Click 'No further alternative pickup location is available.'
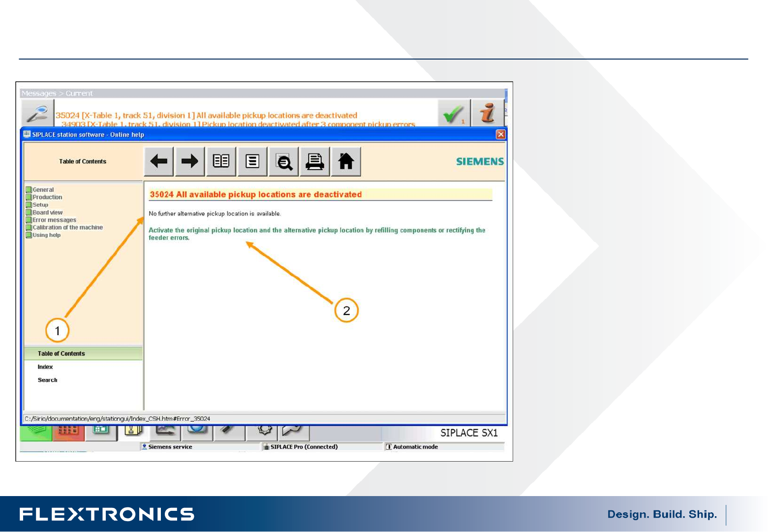The width and height of the screenshot is (768, 532). click(215, 214)
